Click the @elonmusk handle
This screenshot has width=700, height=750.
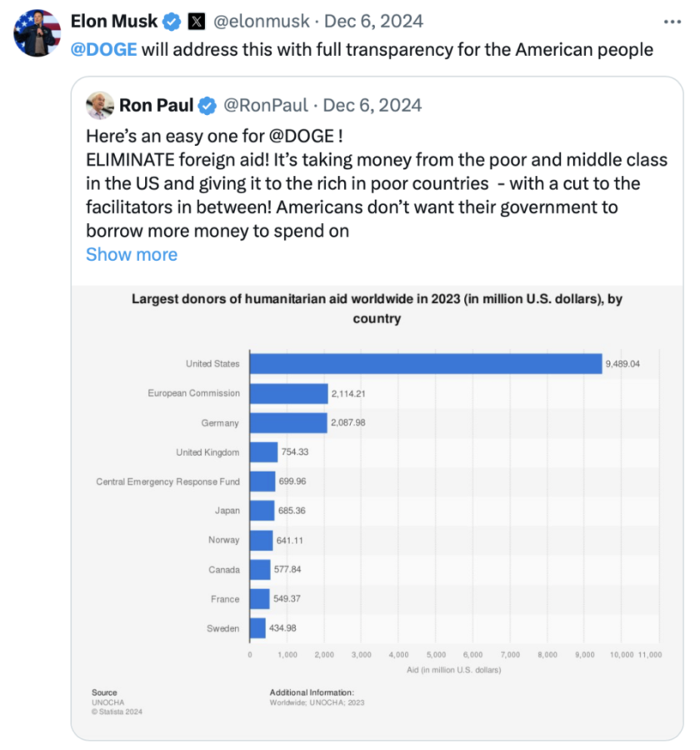[261, 21]
